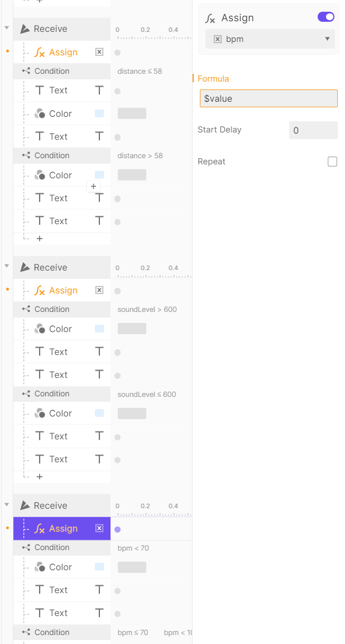Image resolution: width=345 pixels, height=644 pixels.
Task: Toggle the Assign response switch off
Action: click(x=326, y=17)
